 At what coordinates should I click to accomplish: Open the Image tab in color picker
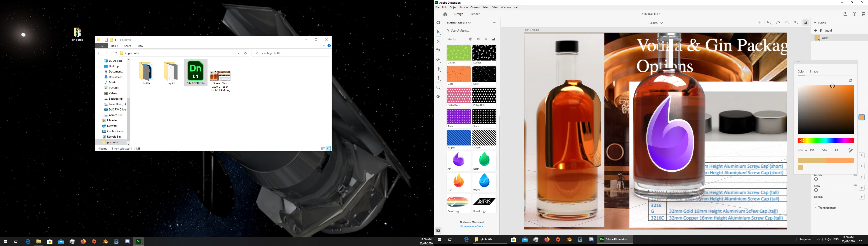point(814,72)
